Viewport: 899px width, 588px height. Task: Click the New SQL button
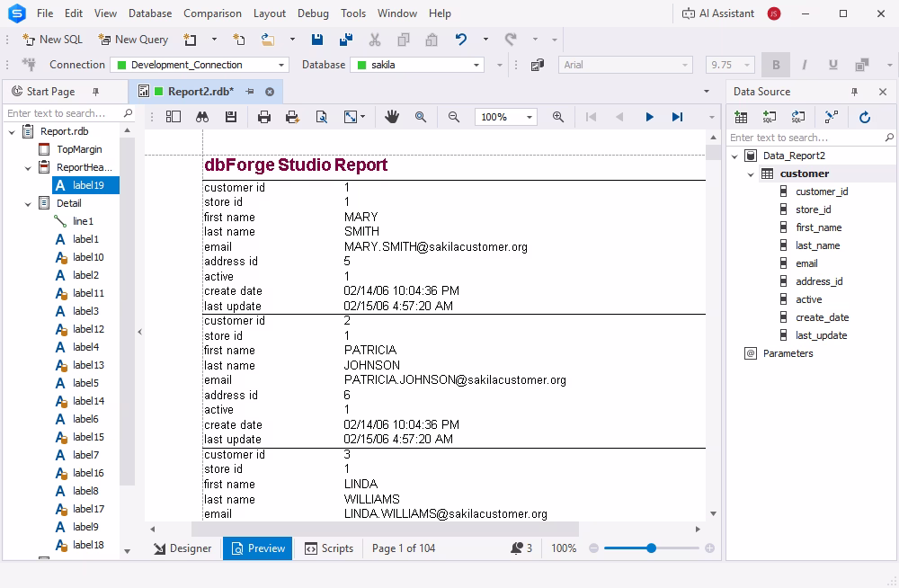(x=52, y=40)
